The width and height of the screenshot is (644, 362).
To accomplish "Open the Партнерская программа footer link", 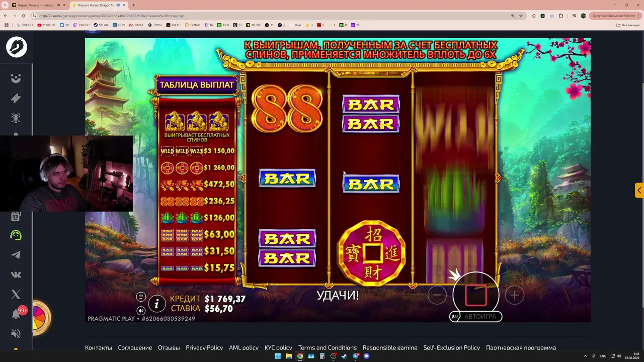I will [x=521, y=347].
